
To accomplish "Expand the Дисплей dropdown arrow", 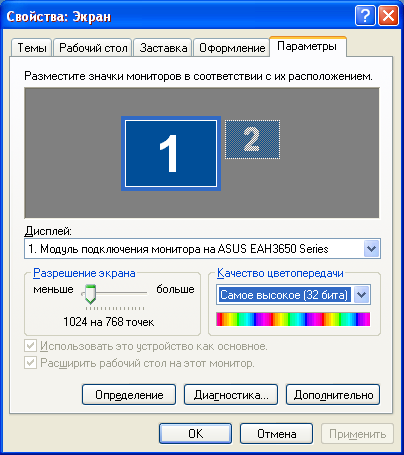I will (371, 249).
